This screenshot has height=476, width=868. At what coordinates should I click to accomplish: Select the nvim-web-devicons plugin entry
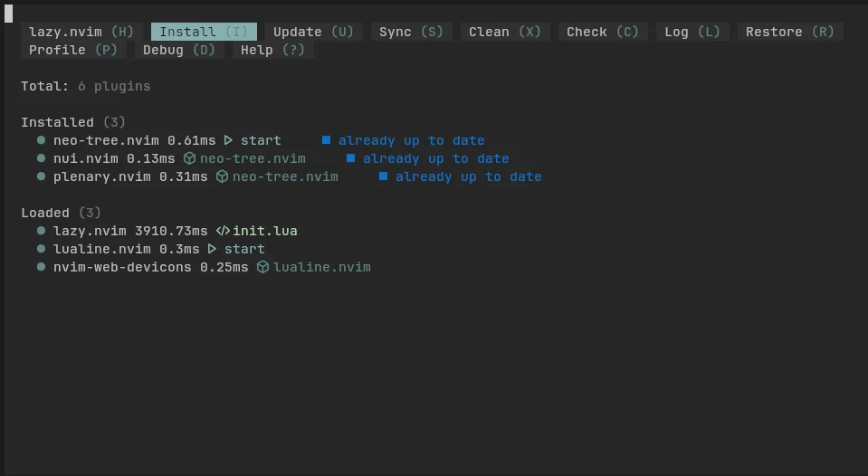[x=122, y=267]
